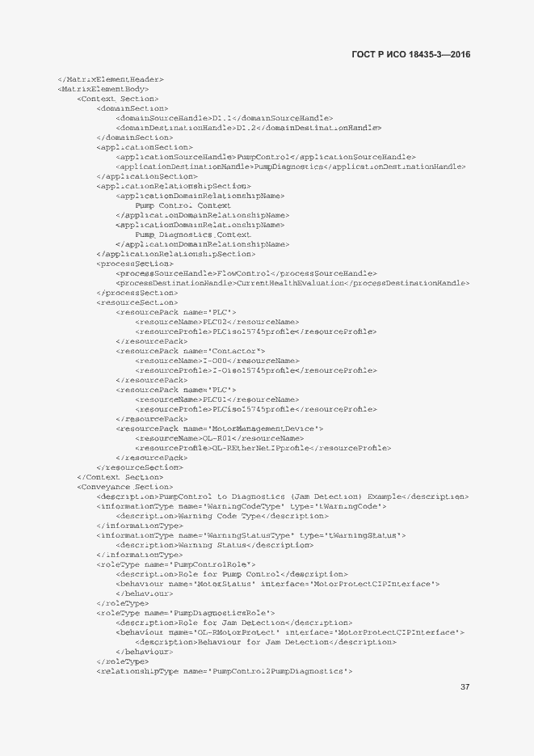
Task: Click roleType name='PumpDiagnosticsRole' line
Action: tap(185, 613)
